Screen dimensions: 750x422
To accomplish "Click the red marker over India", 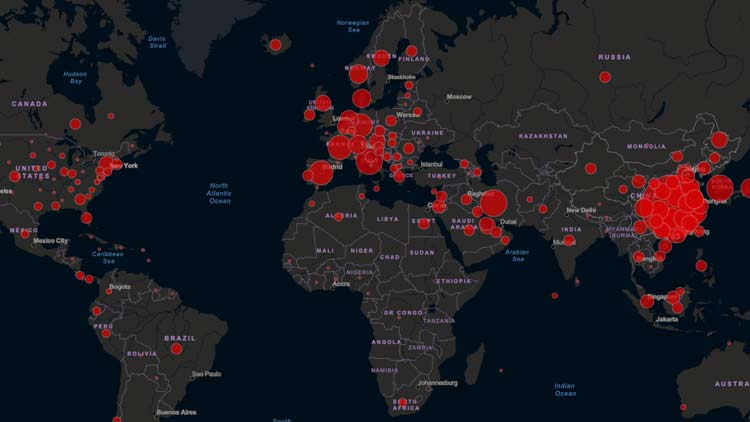I will 569,240.
